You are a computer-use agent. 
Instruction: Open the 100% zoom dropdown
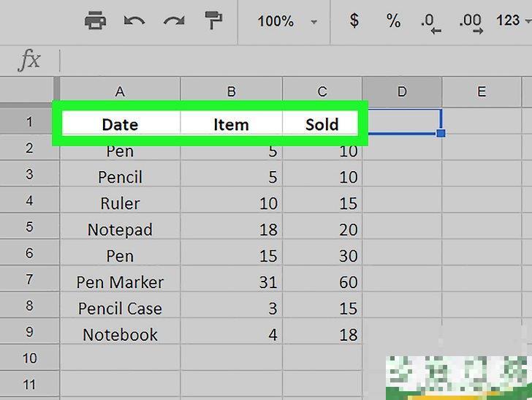286,21
